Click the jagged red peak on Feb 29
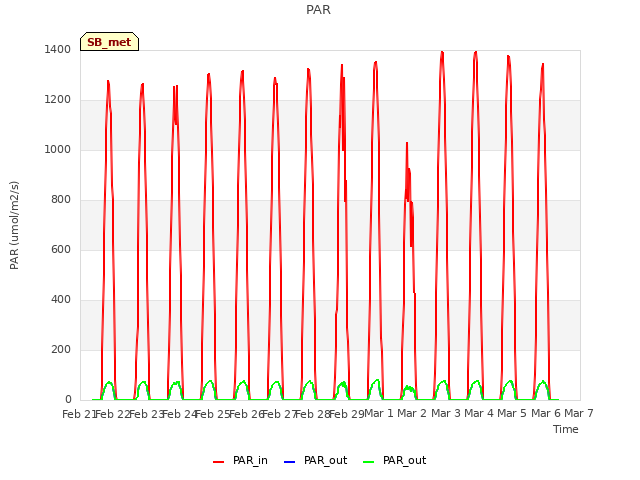The image size is (640, 480). tap(342, 65)
